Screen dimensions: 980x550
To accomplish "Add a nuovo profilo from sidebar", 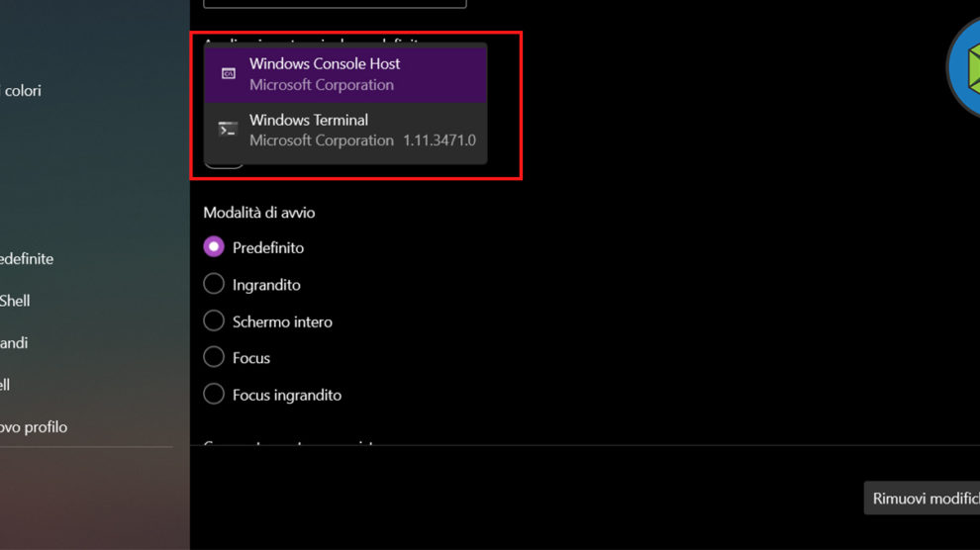I will coord(34,427).
